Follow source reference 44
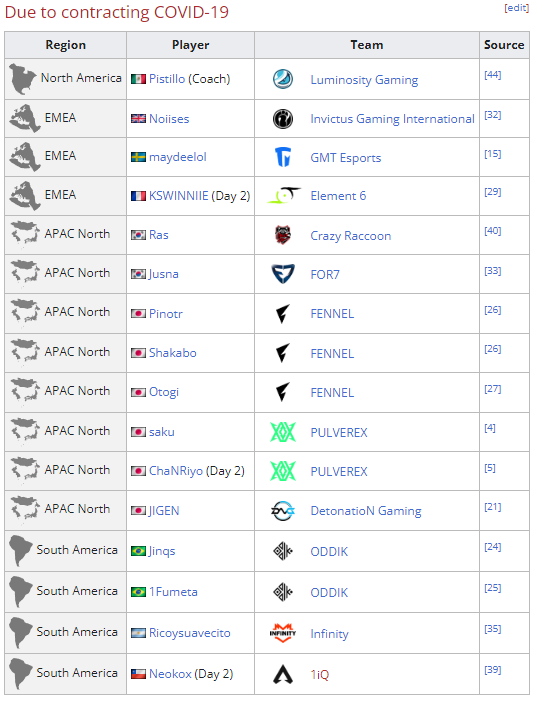Image resolution: width=544 pixels, height=708 pixels. [x=493, y=75]
